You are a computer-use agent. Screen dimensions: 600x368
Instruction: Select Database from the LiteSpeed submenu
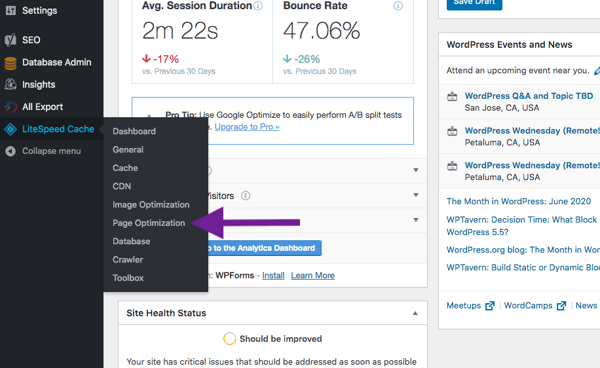click(131, 241)
